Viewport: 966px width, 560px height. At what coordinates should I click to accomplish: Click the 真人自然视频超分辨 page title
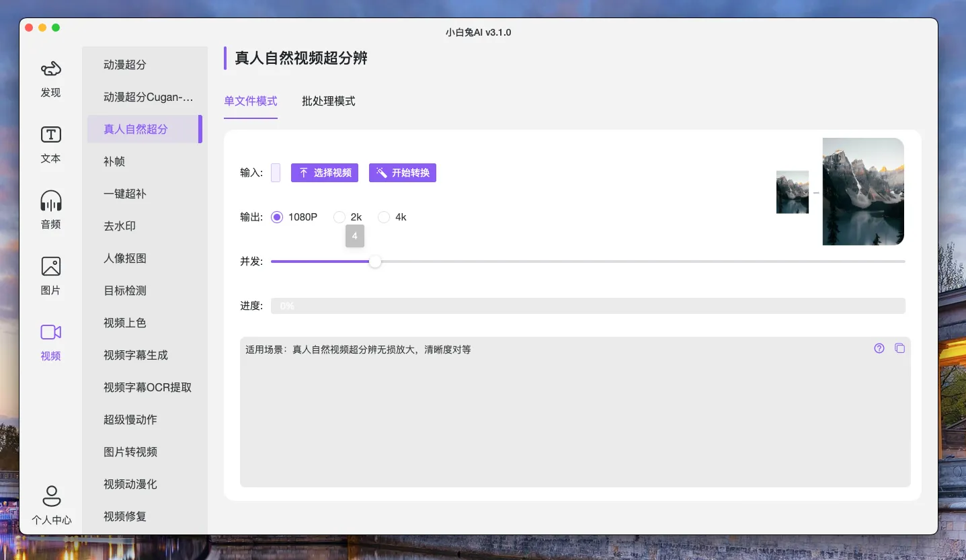pyautogui.click(x=301, y=58)
